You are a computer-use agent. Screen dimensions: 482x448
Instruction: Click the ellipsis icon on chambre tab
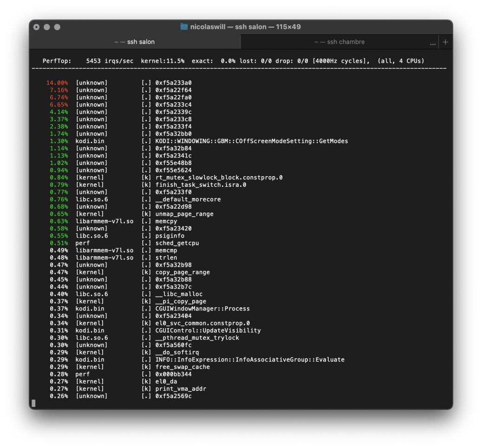433,43
